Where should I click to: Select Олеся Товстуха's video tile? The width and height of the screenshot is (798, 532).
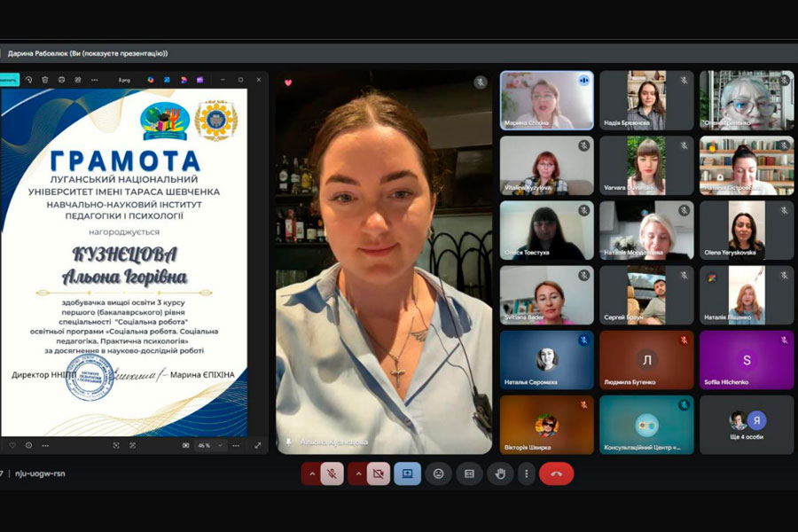[x=546, y=231]
